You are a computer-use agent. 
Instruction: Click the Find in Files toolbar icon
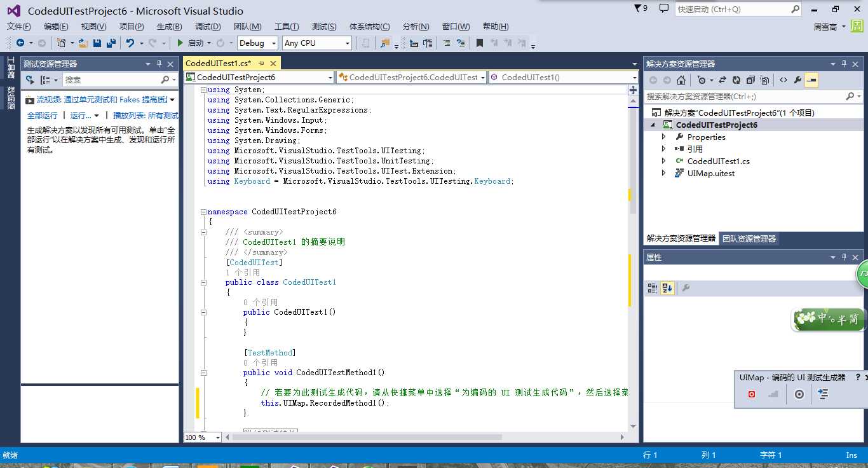384,43
